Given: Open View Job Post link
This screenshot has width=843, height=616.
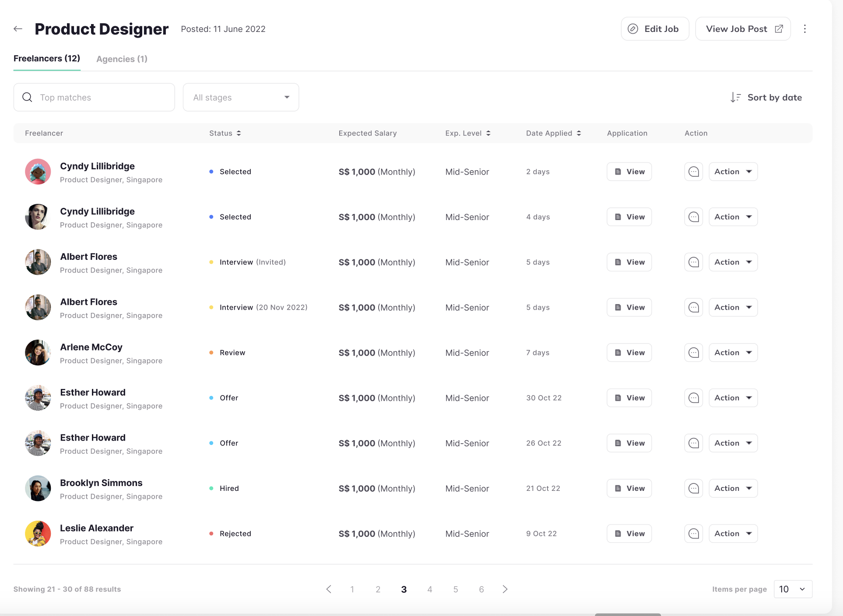Looking at the screenshot, I should [743, 29].
